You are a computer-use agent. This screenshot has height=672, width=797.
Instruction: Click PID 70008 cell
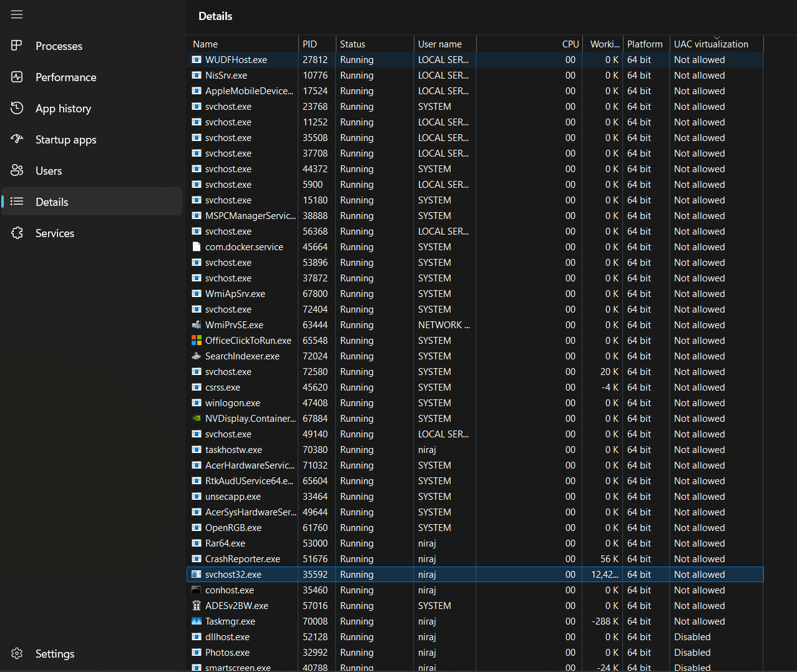(315, 621)
